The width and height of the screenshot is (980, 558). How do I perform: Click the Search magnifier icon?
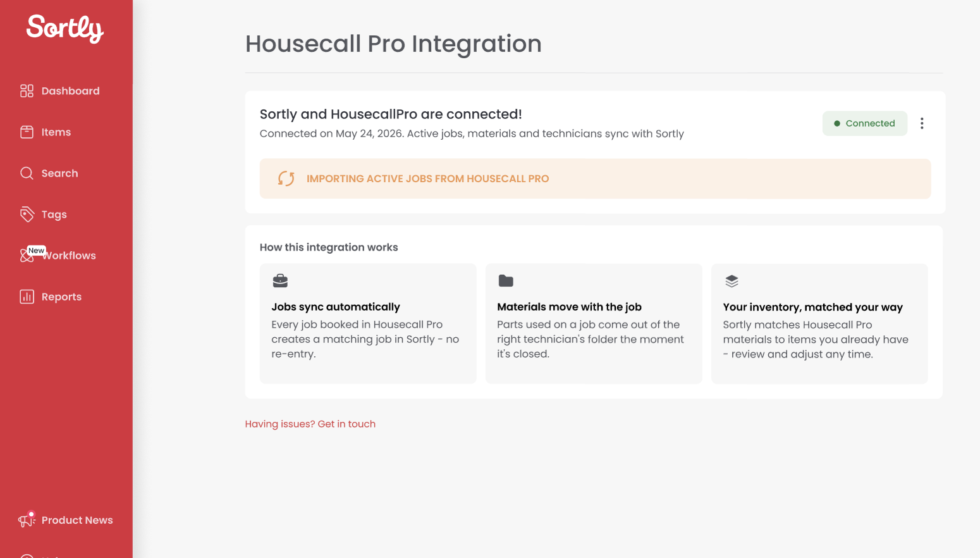click(x=27, y=173)
